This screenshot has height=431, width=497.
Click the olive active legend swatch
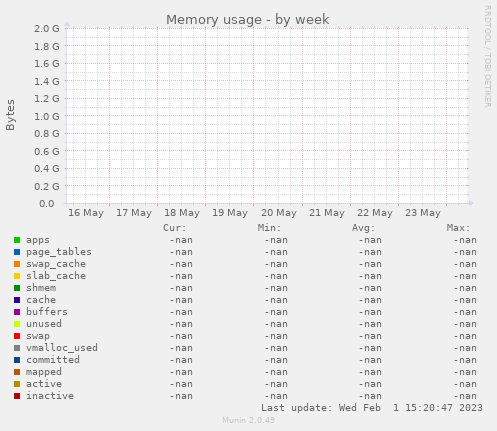click(17, 384)
